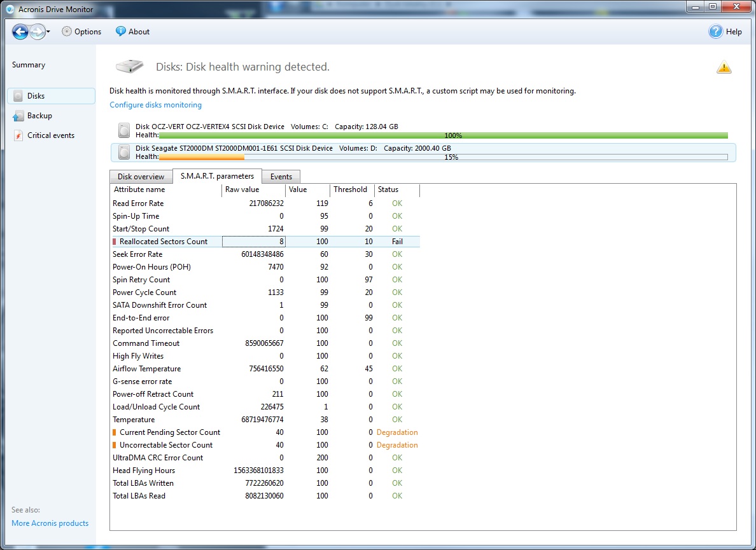
Task: Open the Summary section
Action: point(29,64)
